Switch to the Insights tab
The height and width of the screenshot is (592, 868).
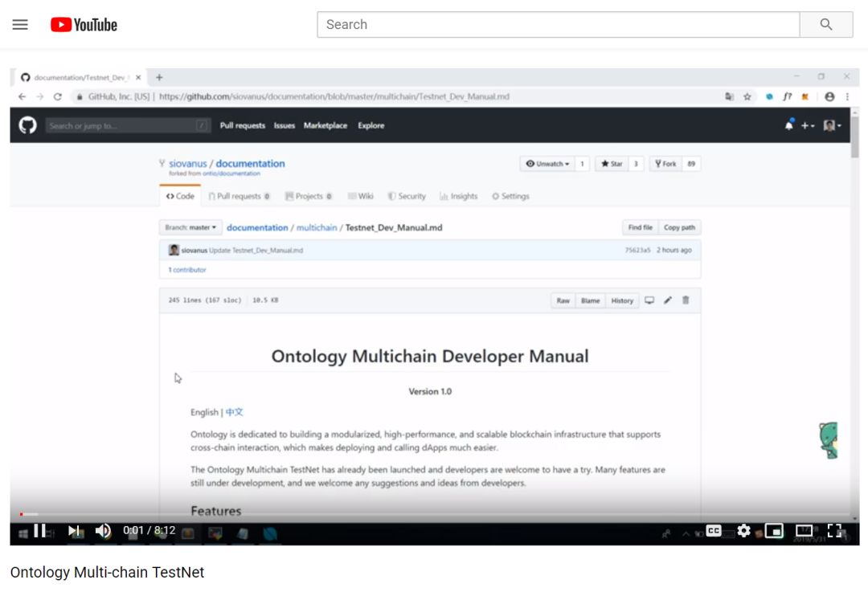(458, 196)
